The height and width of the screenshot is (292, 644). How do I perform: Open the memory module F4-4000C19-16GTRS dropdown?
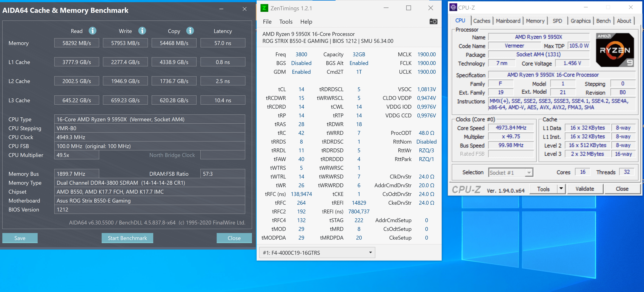[x=317, y=252]
